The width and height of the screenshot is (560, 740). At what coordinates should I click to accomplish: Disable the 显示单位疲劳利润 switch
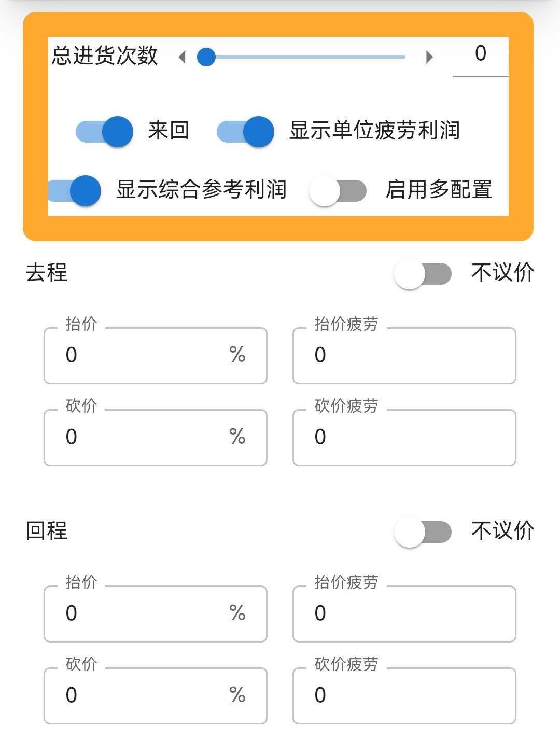click(x=245, y=131)
